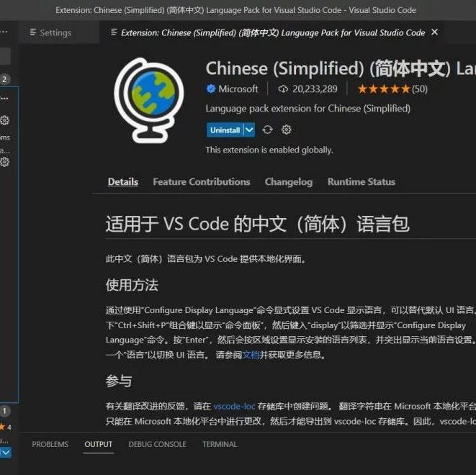Close the Chinese Language Pack extension tab

point(435,32)
